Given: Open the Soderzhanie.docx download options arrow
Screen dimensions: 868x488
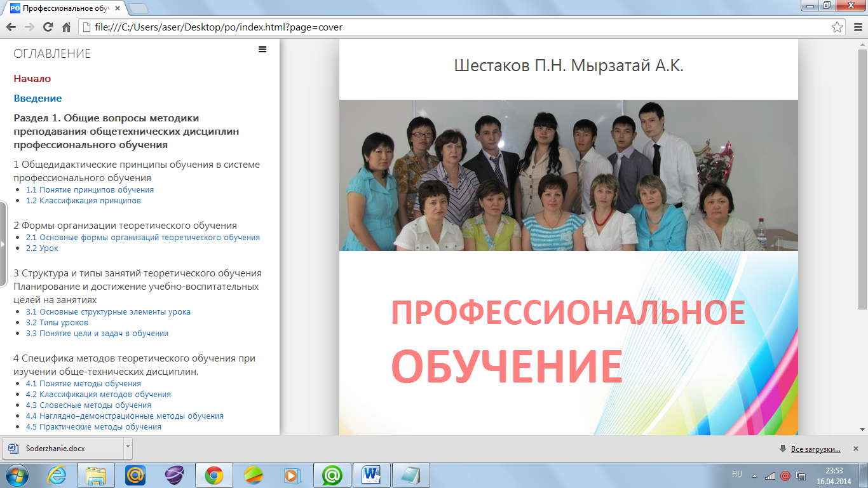Looking at the screenshot, I should [x=128, y=449].
